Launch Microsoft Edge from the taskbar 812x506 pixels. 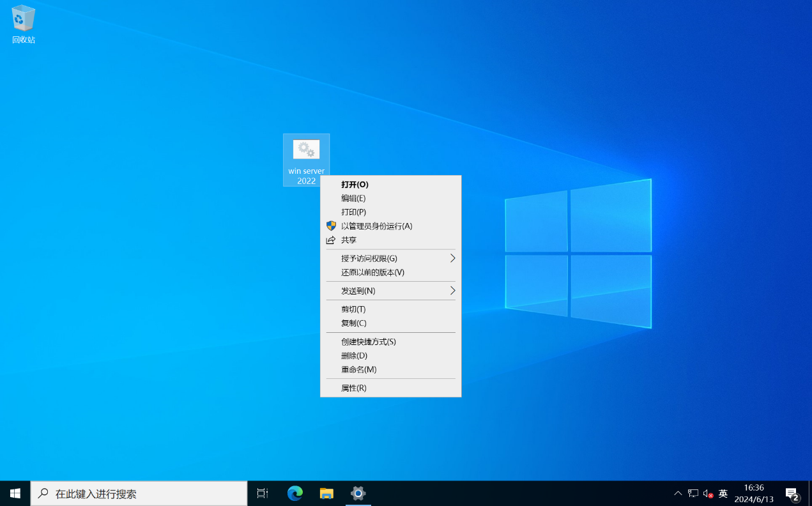click(295, 493)
